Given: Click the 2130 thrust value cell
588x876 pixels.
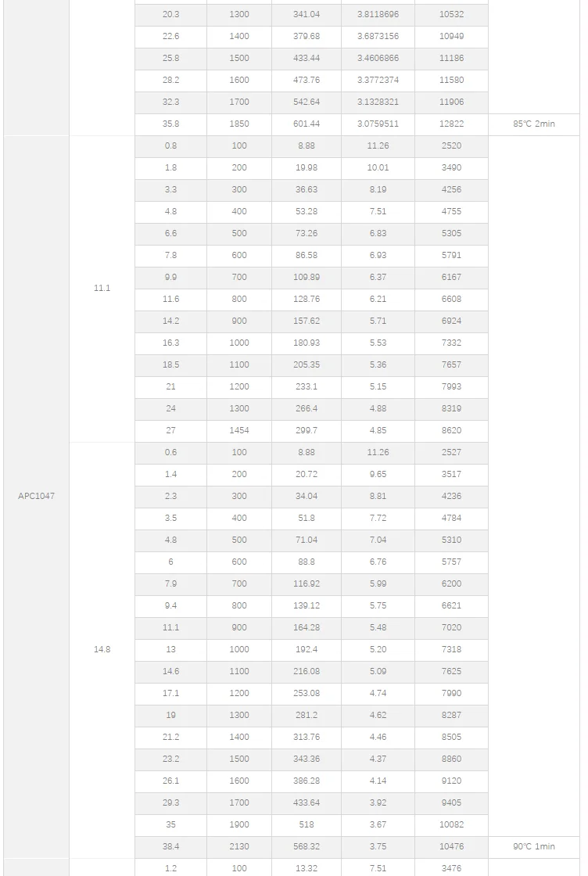Looking at the screenshot, I should click(239, 846).
